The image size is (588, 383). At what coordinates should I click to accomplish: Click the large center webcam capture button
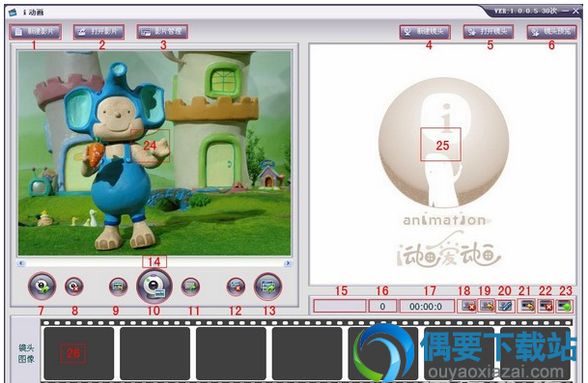coord(154,287)
